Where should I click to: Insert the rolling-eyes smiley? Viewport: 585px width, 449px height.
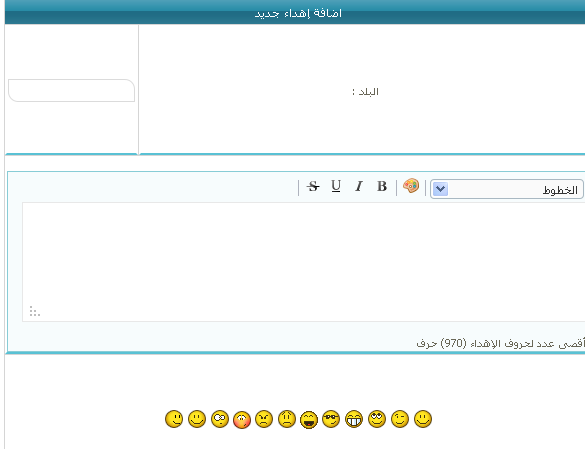[377, 419]
